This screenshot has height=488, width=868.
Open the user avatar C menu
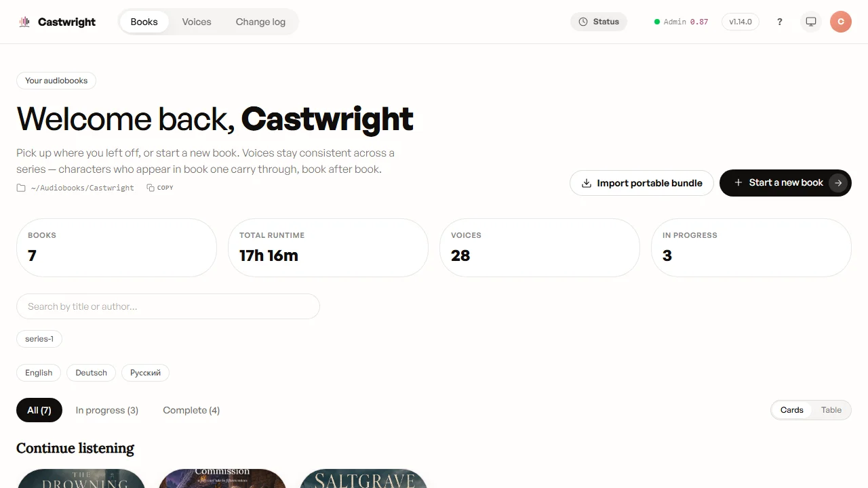(x=841, y=22)
